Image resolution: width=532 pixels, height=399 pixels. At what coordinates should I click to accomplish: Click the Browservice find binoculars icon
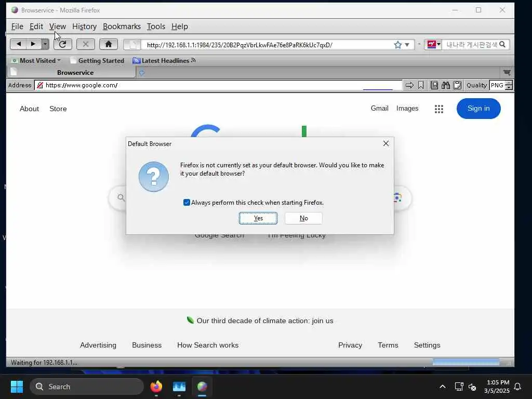pos(445,85)
